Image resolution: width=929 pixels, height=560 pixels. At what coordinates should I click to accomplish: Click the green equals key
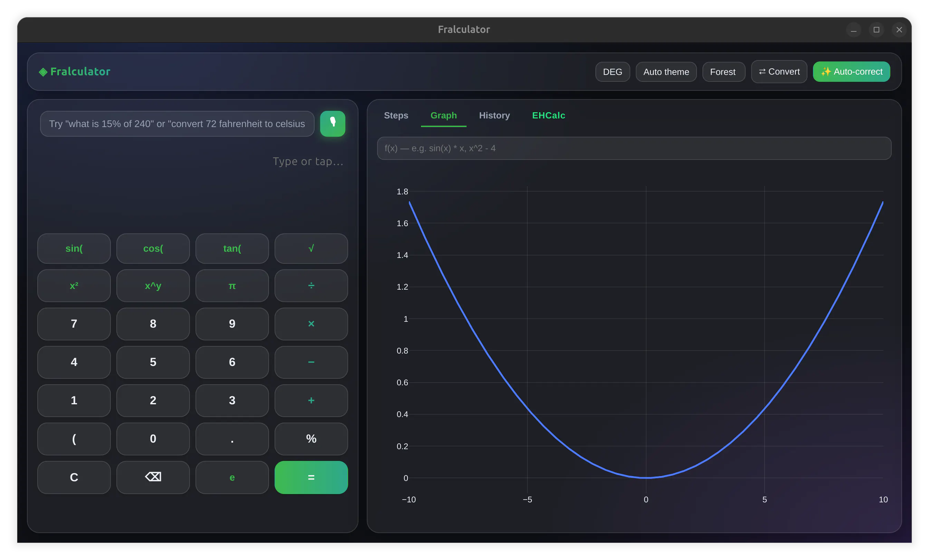311,477
